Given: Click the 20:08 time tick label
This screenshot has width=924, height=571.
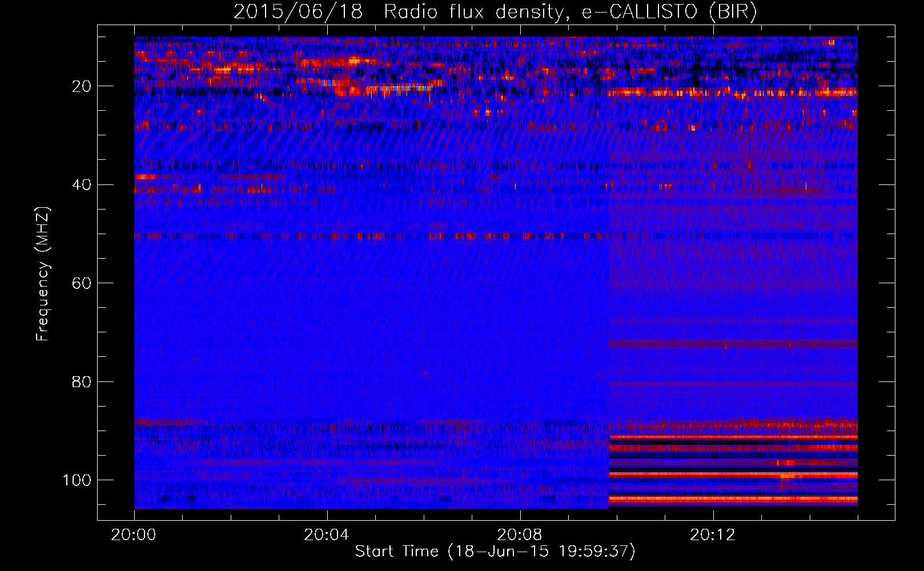Looking at the screenshot, I should click(519, 535).
